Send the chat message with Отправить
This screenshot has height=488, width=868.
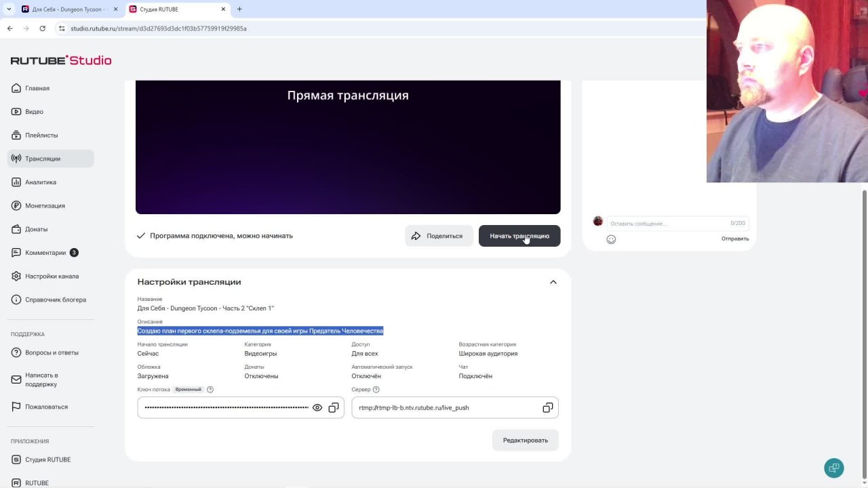[x=735, y=239]
